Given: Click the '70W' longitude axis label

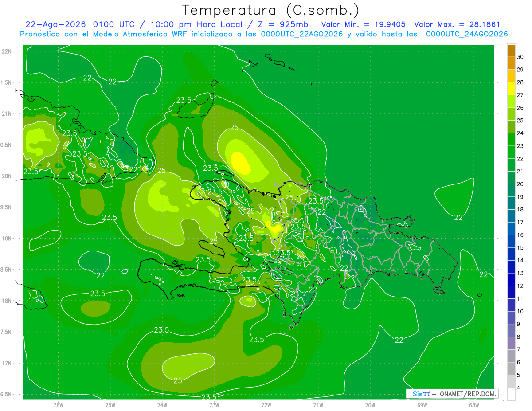Looking at the screenshot, I should 370,405.
